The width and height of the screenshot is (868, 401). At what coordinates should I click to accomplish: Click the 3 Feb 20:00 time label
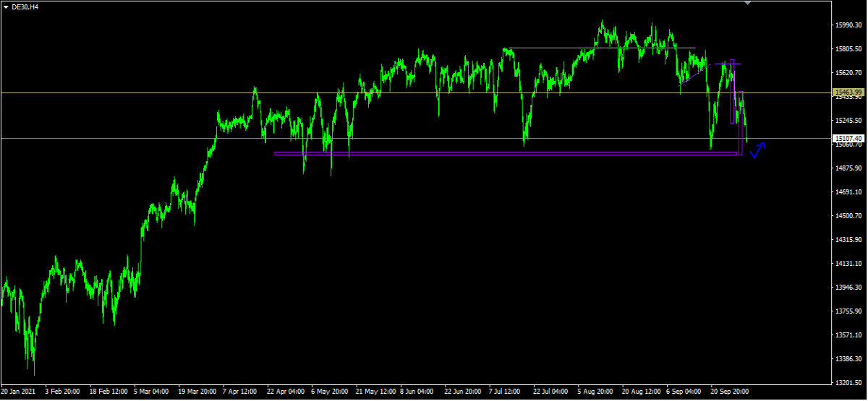tap(62, 392)
